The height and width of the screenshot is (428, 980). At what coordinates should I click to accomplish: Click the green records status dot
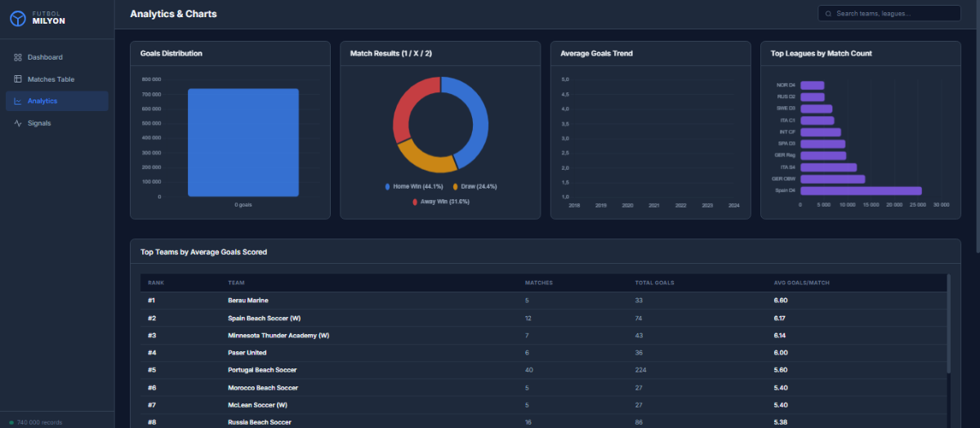pyautogui.click(x=11, y=422)
